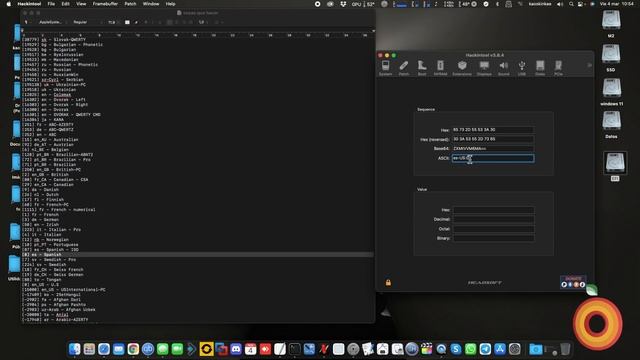The image size is (640, 360).
Task: Open the windows 11 drive on desktop
Action: pyautogui.click(x=611, y=92)
